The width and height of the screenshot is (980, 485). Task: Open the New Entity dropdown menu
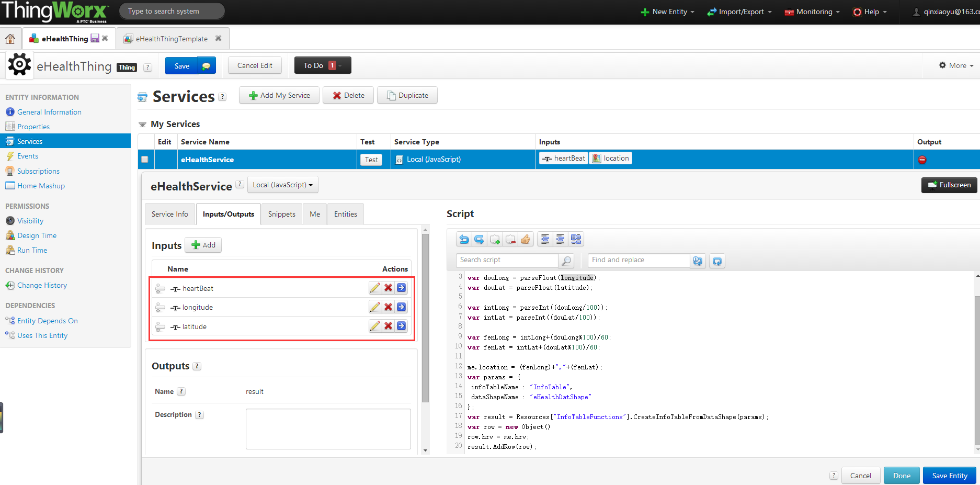pos(668,12)
